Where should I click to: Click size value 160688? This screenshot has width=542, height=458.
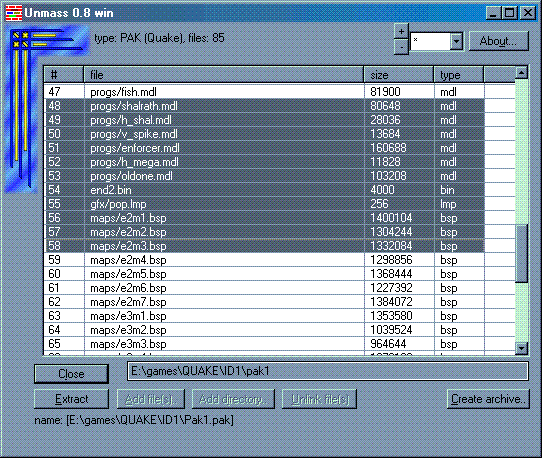(x=388, y=148)
